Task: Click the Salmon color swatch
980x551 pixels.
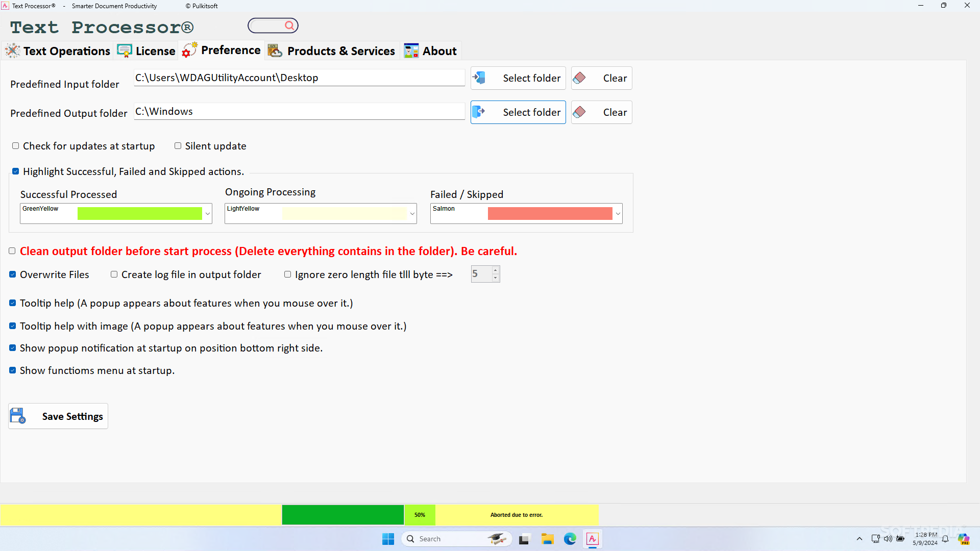Action: click(550, 214)
